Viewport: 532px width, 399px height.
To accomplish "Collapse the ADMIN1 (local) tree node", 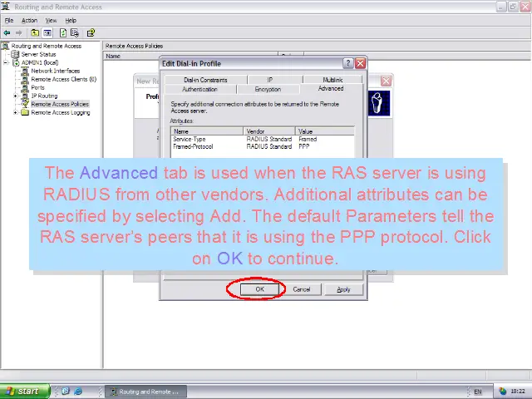I will (6, 63).
